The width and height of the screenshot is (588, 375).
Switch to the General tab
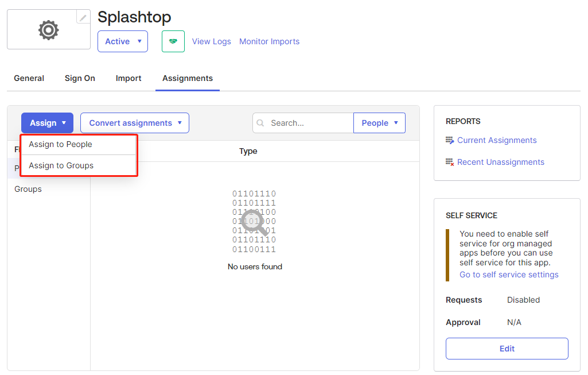tap(29, 78)
